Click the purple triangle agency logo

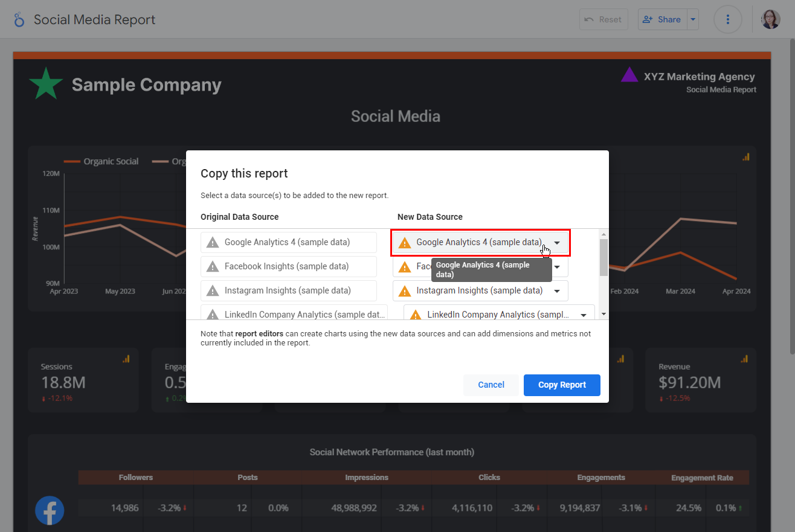click(629, 75)
